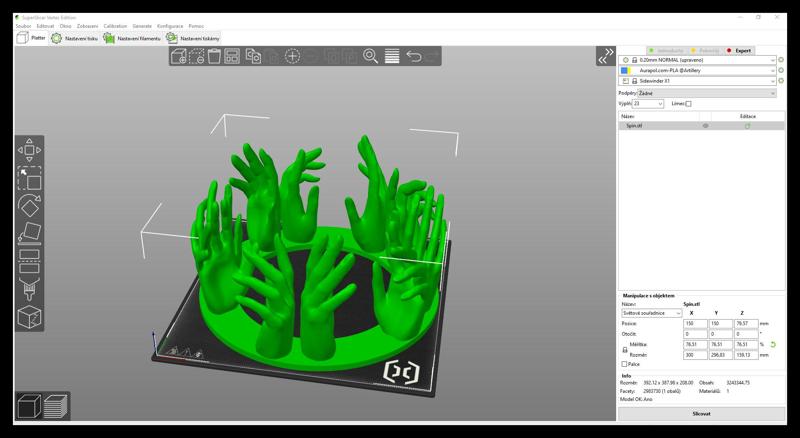The height and width of the screenshot is (438, 800).
Task: Select the yellow advanced mode button
Action: (x=705, y=51)
